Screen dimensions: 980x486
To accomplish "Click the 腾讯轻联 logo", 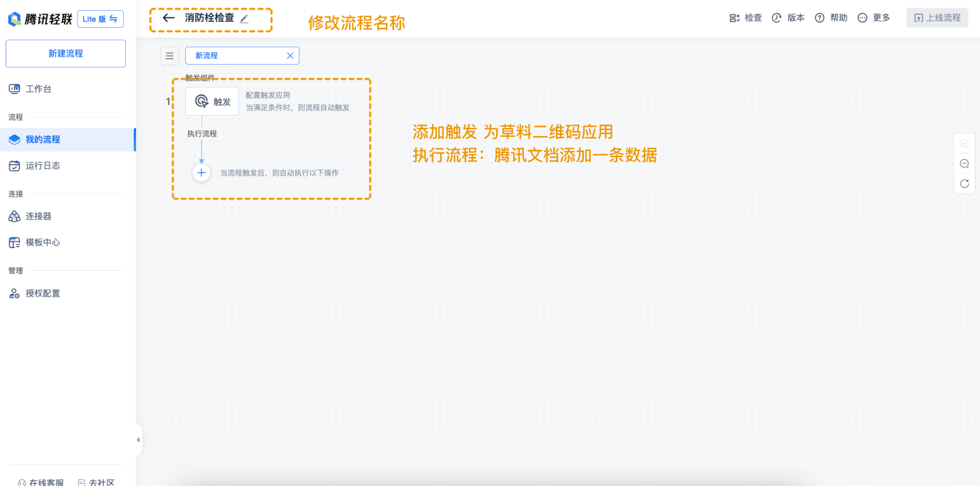I will tap(40, 19).
